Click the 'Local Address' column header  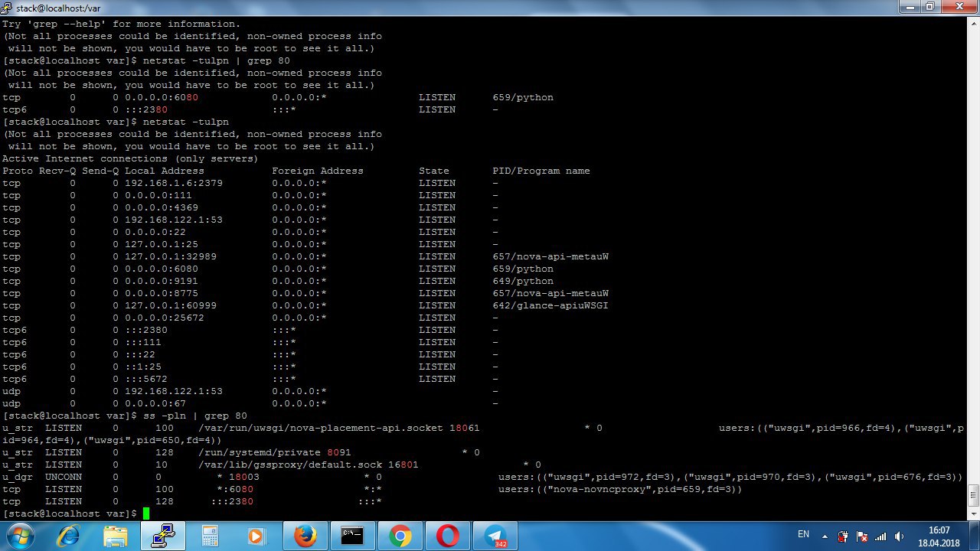coord(165,171)
